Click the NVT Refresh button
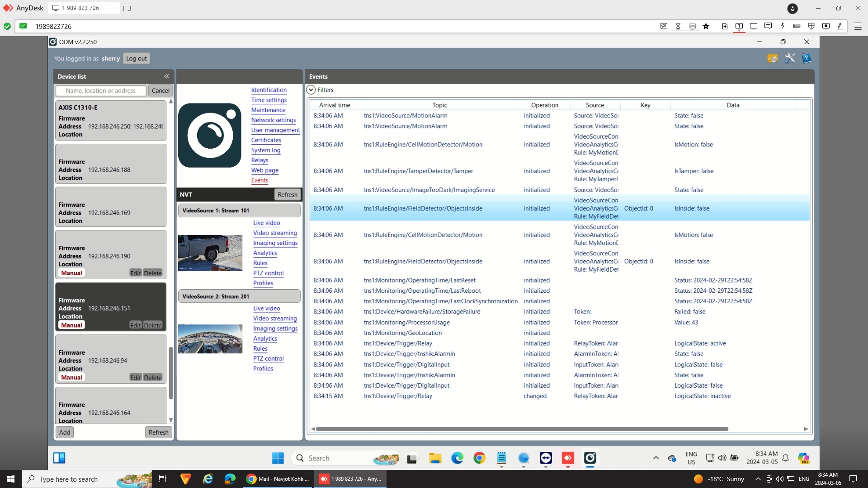This screenshot has height=488, width=868. (288, 195)
